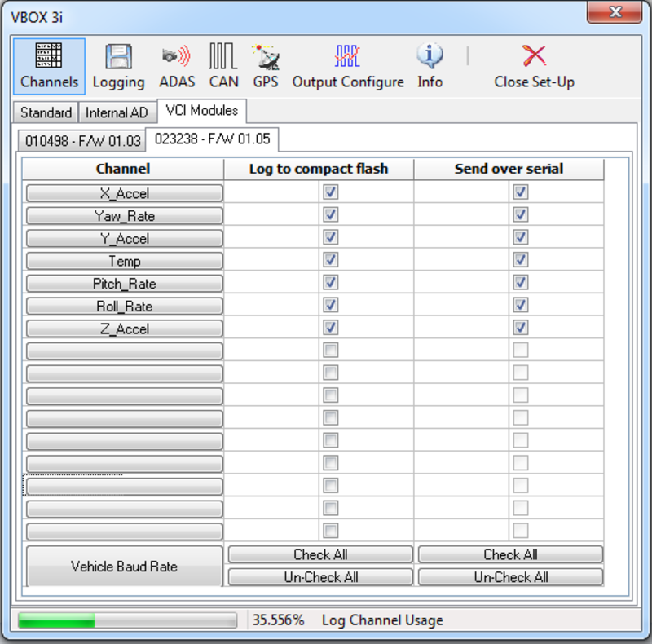Toggle Z_Accel send over serial checkbox

click(521, 328)
